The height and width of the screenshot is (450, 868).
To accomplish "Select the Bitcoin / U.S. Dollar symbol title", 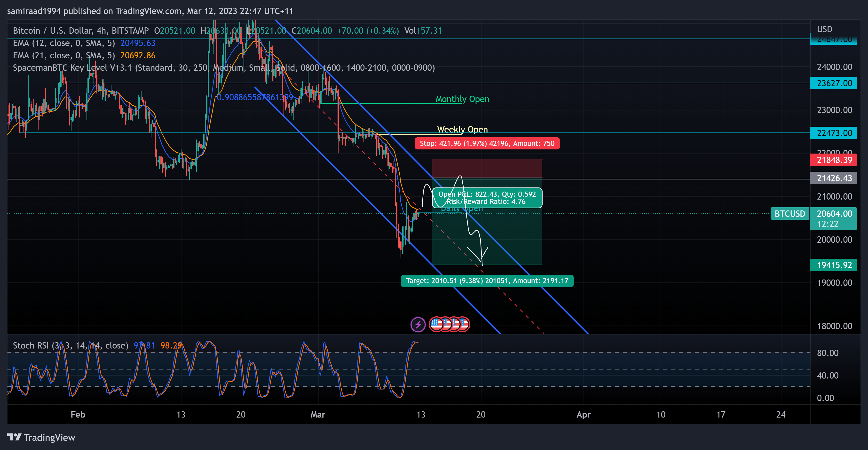I will click(80, 31).
